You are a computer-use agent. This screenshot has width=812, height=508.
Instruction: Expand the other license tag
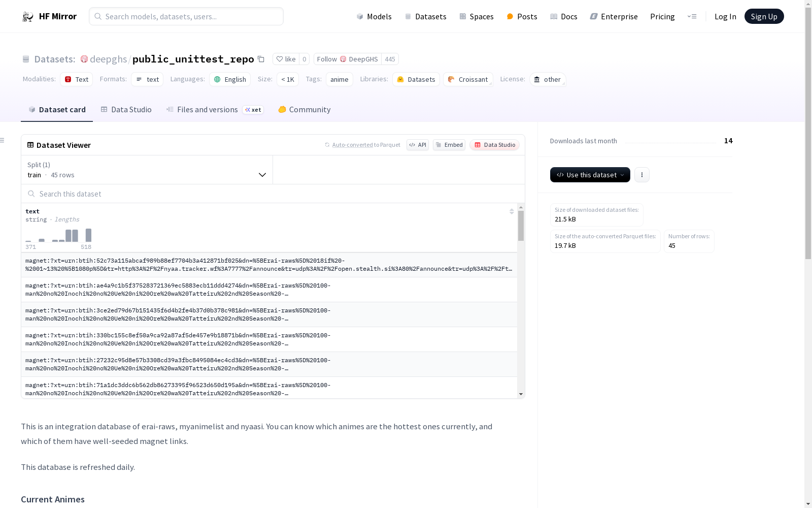tap(548, 79)
